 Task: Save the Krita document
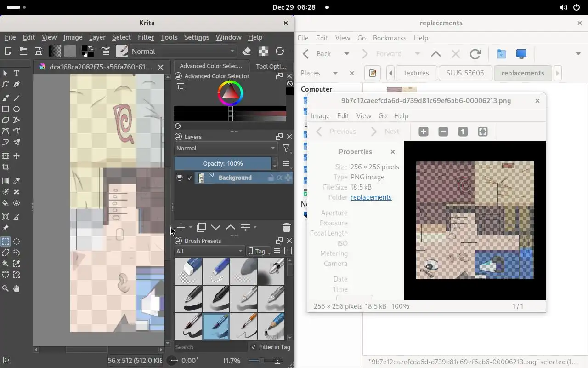pos(39,51)
